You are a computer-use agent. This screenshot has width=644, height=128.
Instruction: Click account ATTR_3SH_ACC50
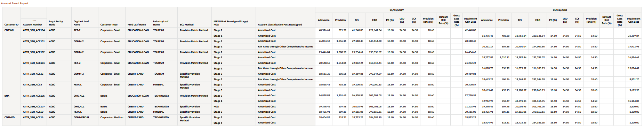pos(33,112)
